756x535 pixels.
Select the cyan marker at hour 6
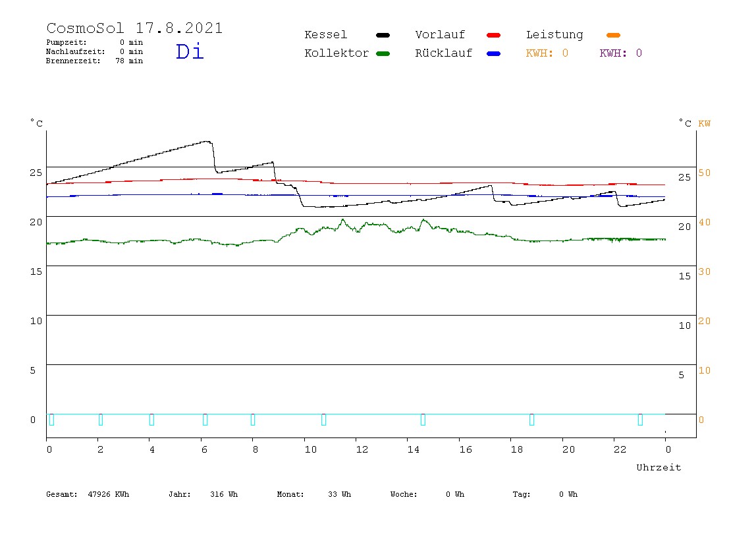(205, 420)
